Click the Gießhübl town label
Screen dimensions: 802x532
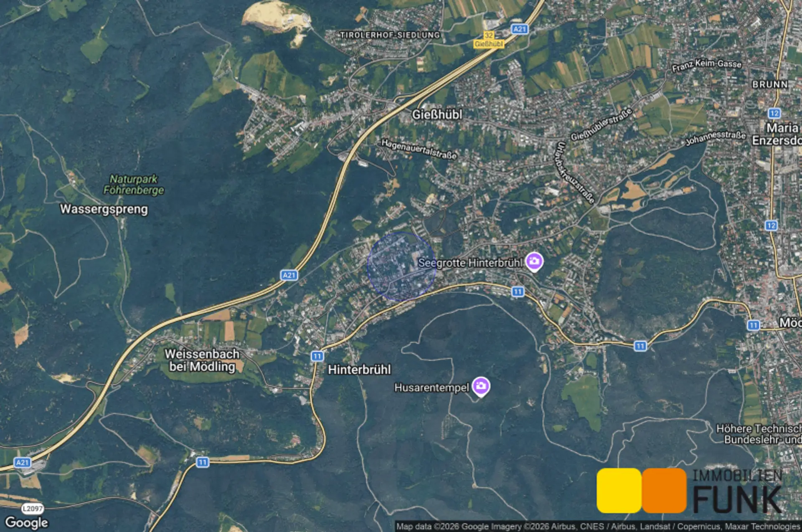coord(437,114)
